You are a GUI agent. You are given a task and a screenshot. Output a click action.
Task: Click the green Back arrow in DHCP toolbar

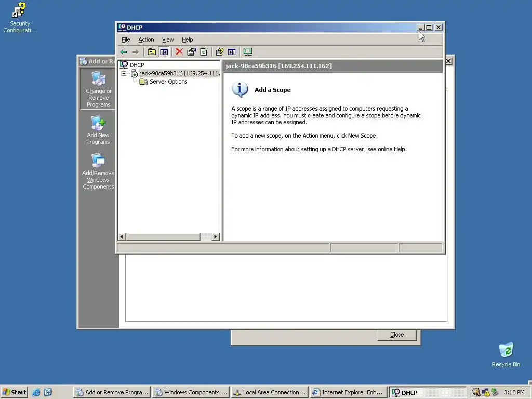[124, 52]
